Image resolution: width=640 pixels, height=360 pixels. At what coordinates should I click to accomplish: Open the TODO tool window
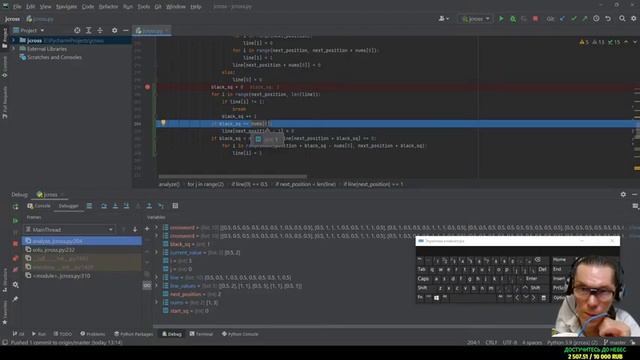click(62, 334)
